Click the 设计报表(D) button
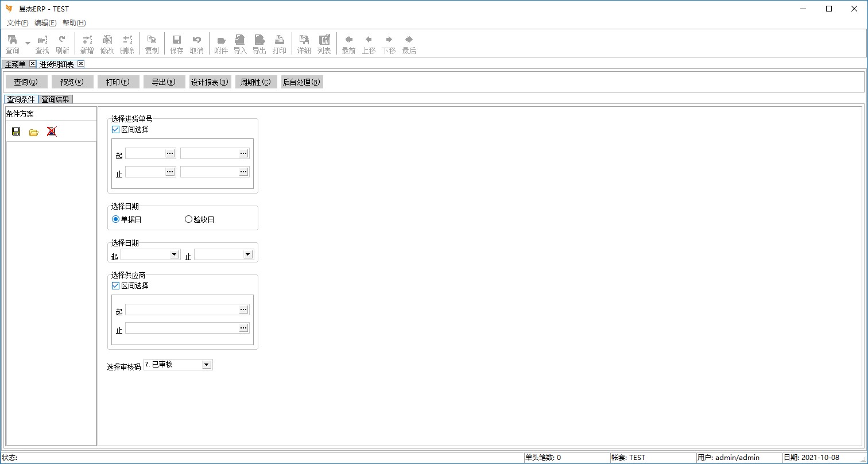This screenshot has height=464, width=868. 210,82
